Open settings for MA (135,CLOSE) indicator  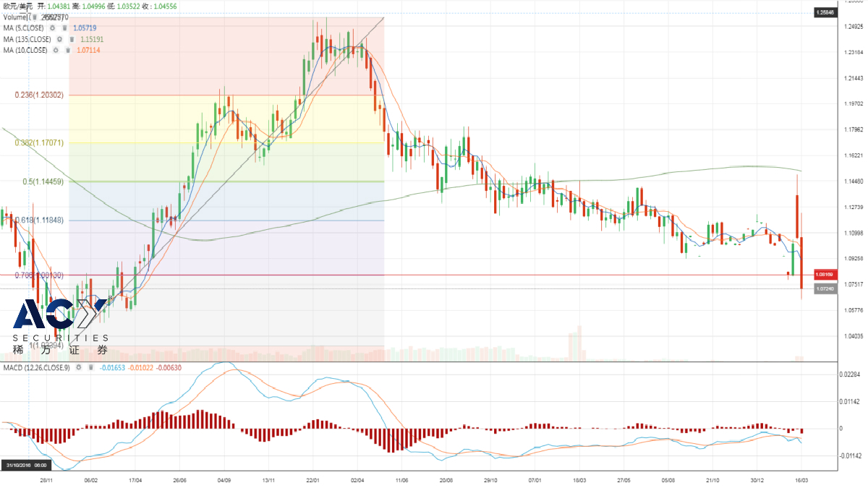(58, 39)
